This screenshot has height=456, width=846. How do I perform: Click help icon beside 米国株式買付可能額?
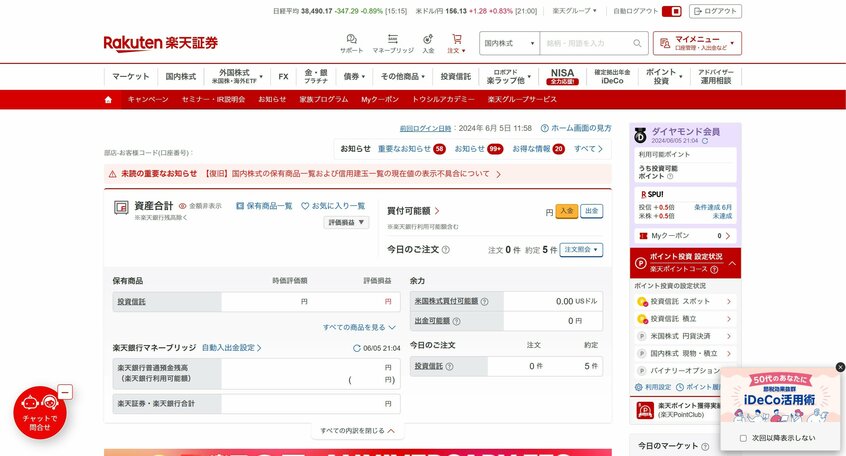(485, 302)
